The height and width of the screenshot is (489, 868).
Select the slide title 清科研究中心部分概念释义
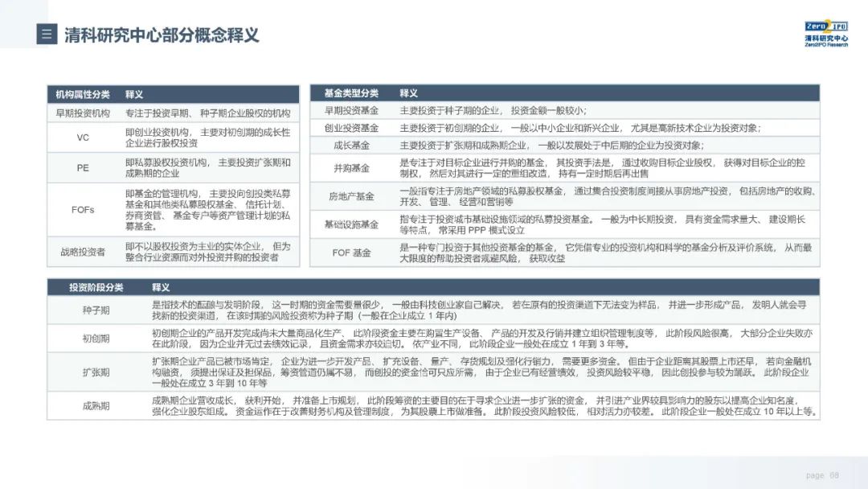pyautogui.click(x=162, y=35)
